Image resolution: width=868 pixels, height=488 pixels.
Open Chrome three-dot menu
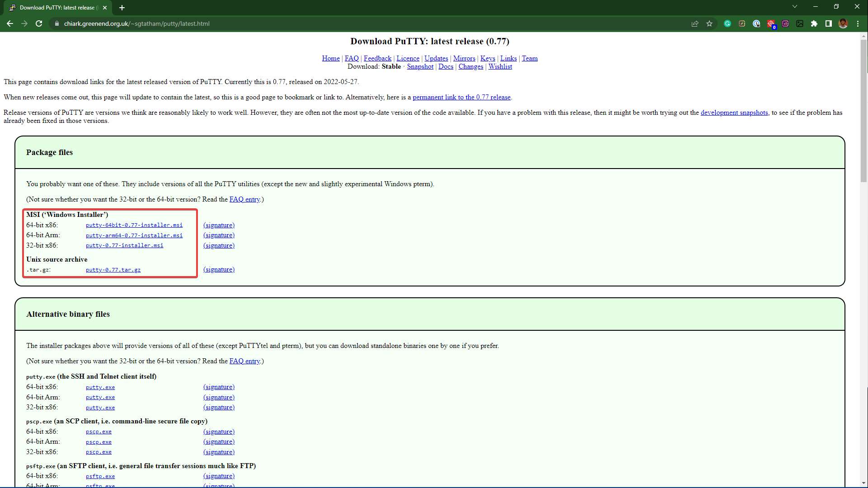pos(858,23)
